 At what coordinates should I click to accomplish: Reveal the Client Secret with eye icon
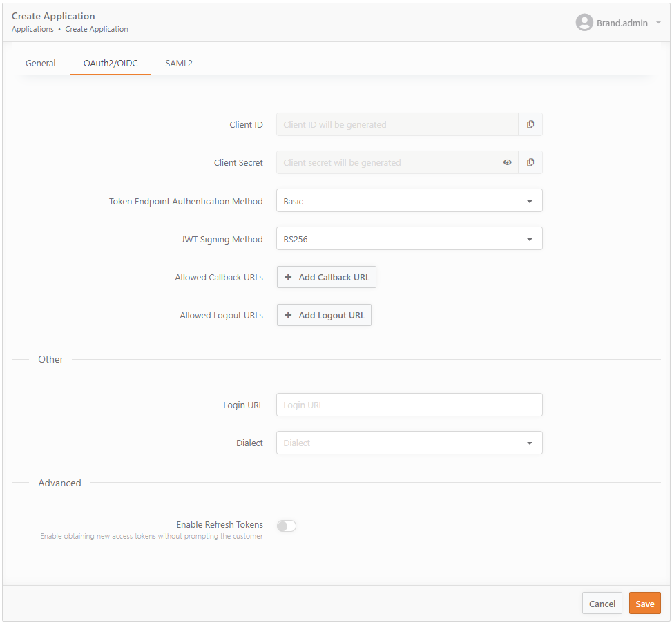click(x=508, y=162)
